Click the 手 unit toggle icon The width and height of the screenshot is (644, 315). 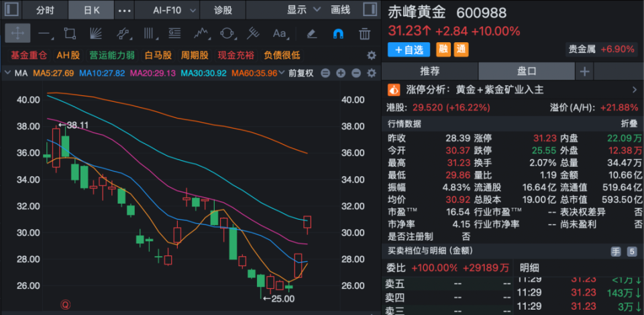615,251
